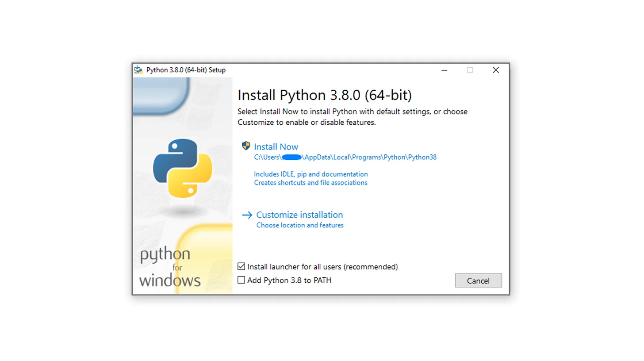644x361 pixels.
Task: Click the Install Now link
Action: [x=276, y=147]
